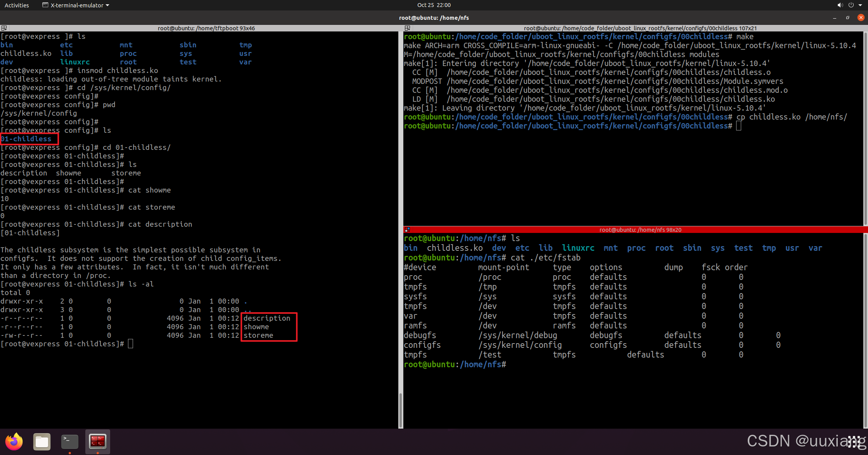The width and height of the screenshot is (868, 455).
Task: Open the Activities overview
Action: click(x=17, y=5)
